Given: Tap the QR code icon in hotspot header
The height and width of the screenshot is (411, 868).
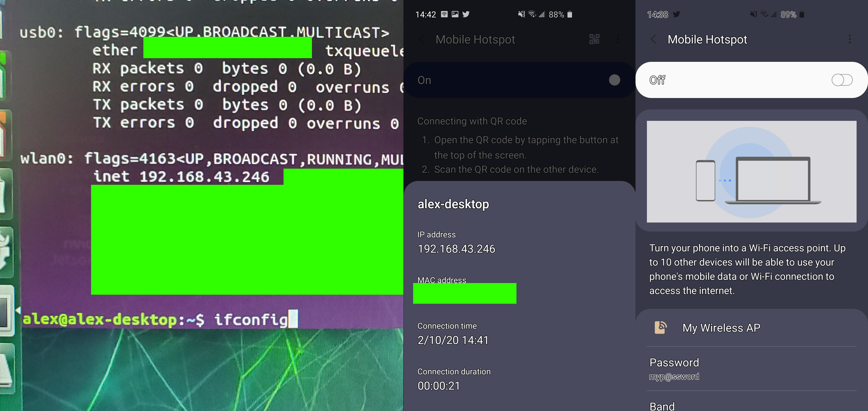Looking at the screenshot, I should (594, 39).
